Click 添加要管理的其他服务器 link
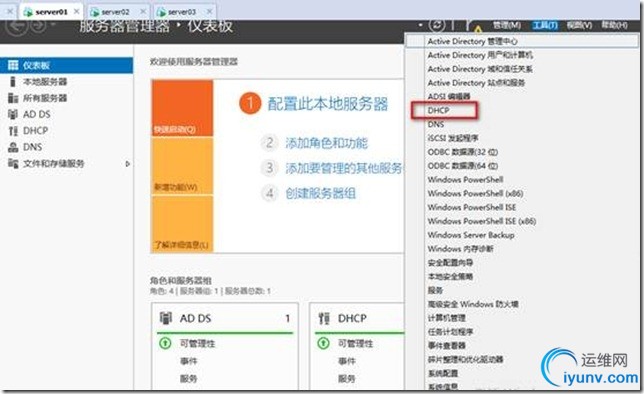 [x=344, y=168]
